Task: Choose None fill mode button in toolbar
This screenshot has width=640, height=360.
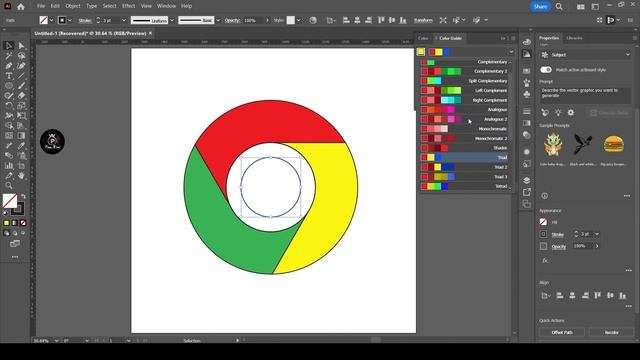Action: point(23,223)
